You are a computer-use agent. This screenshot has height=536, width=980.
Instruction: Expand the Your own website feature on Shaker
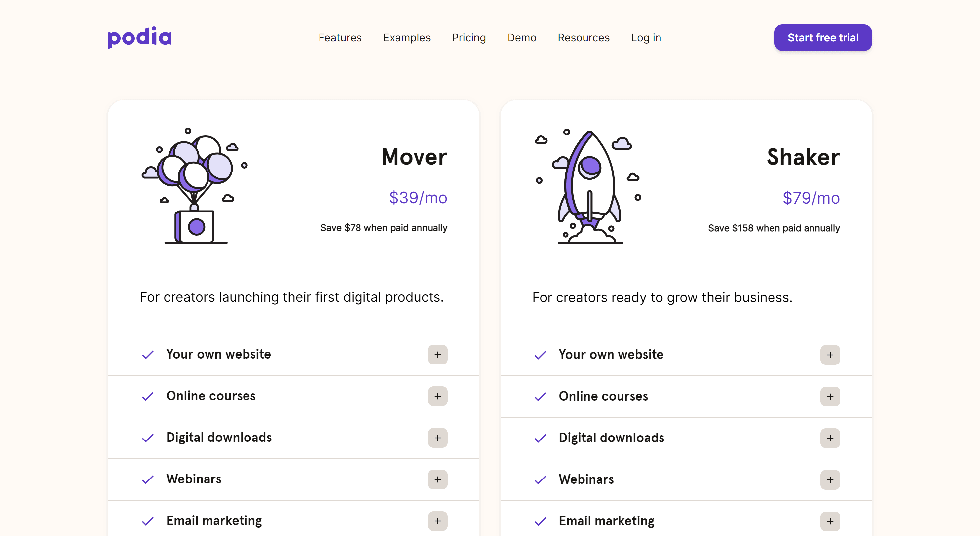(x=830, y=355)
